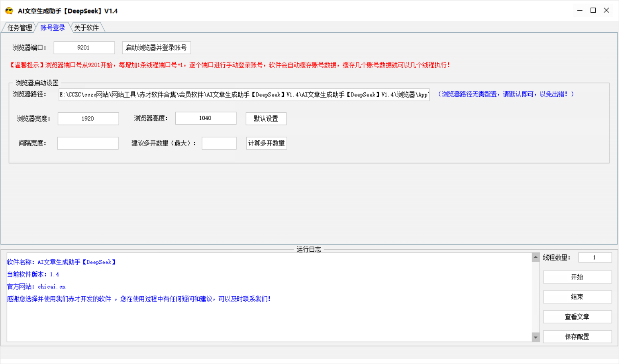Click the empty 间隔宽度 input field
This screenshot has width=619, height=364.
point(88,143)
